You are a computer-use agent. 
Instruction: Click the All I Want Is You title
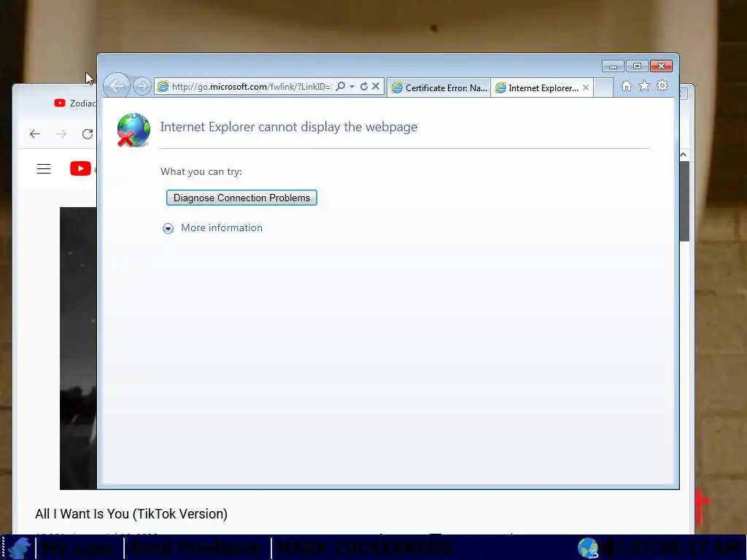(x=131, y=514)
